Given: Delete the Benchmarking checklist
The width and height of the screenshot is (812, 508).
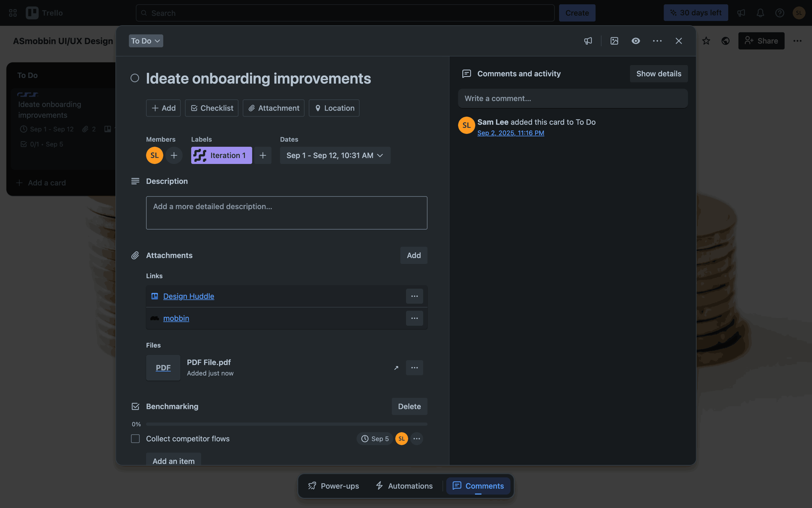Looking at the screenshot, I should (x=409, y=406).
